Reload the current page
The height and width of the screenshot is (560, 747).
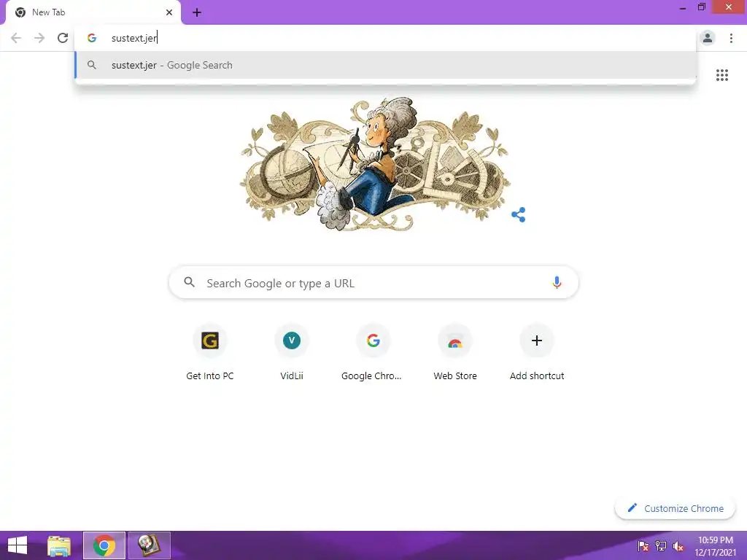(x=63, y=38)
